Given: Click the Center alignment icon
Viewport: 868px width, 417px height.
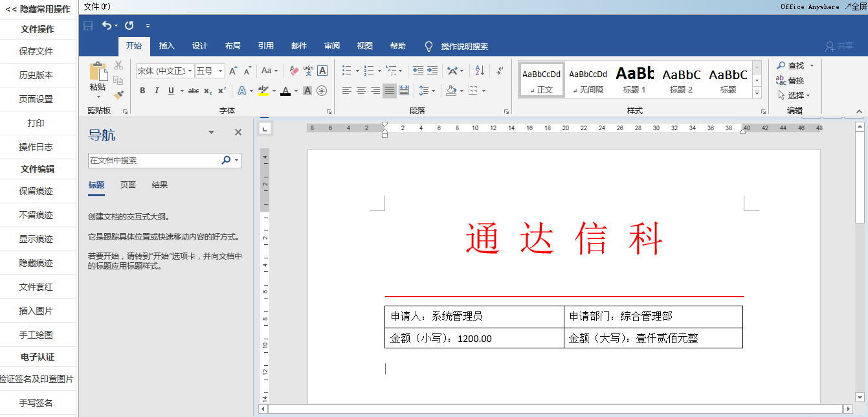Looking at the screenshot, I should coord(361,91).
